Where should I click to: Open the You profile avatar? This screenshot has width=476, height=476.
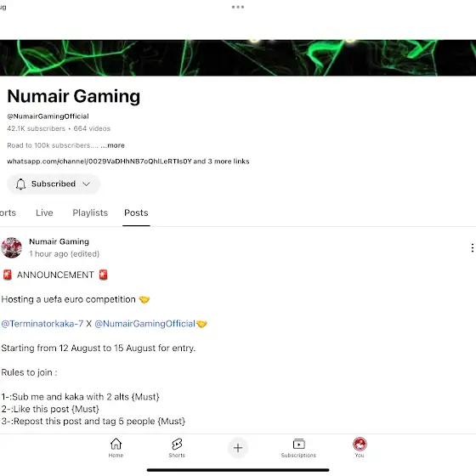pos(360,444)
